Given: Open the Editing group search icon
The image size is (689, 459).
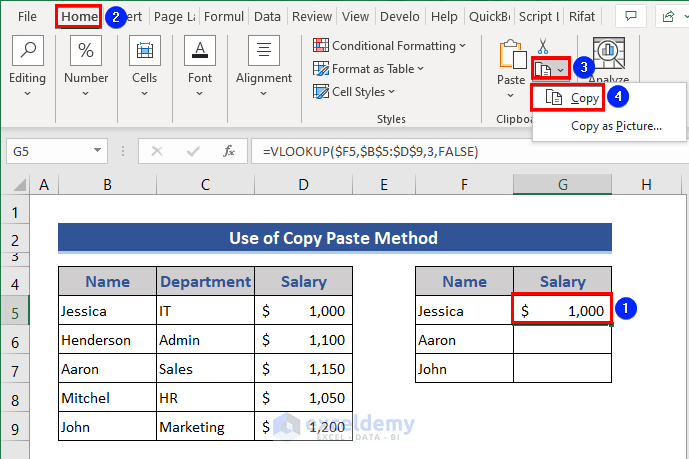Looking at the screenshot, I should 28,51.
